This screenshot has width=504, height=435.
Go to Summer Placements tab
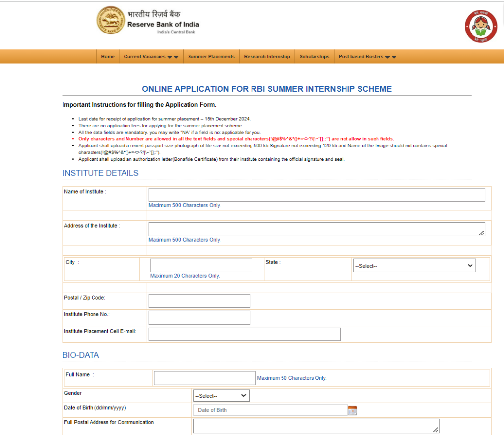point(211,56)
